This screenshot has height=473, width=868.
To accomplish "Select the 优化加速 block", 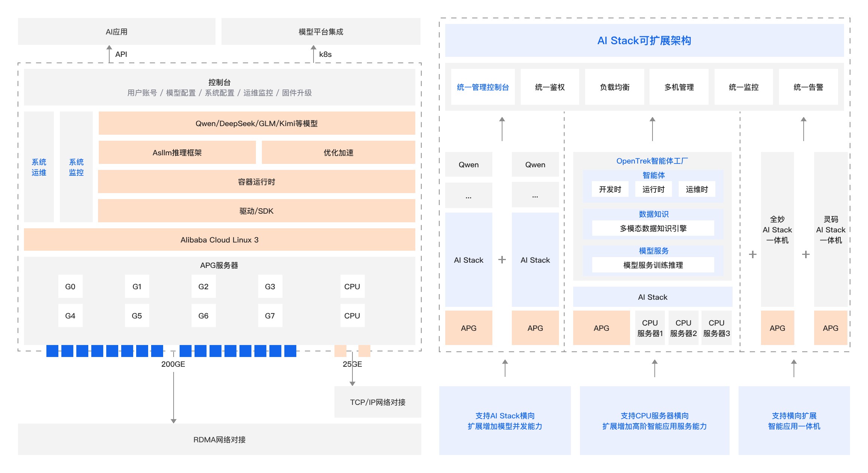I will point(338,152).
